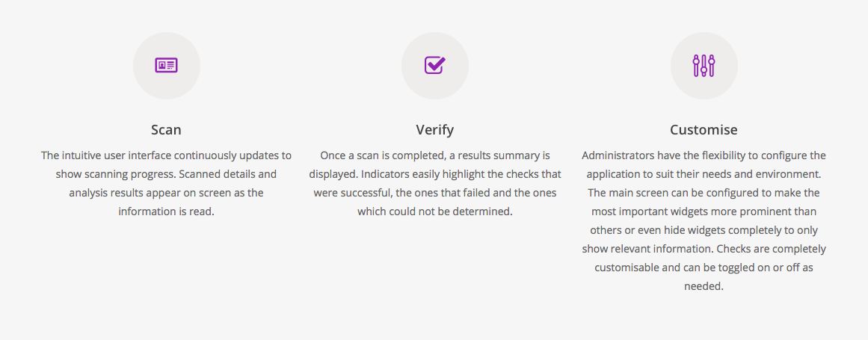Click the text "information is read."
The width and height of the screenshot is (868, 340).
166,211
